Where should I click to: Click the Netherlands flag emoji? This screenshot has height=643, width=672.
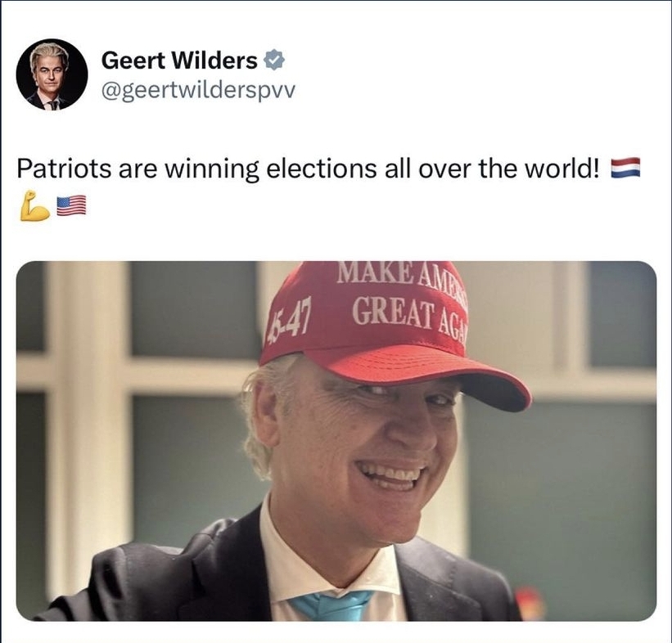point(625,168)
